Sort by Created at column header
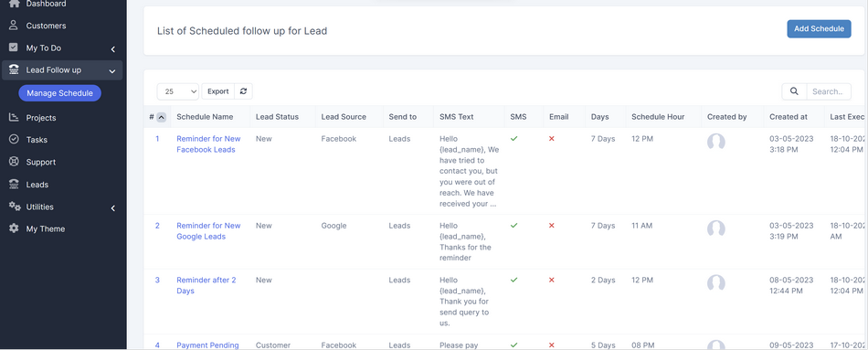 [789, 117]
